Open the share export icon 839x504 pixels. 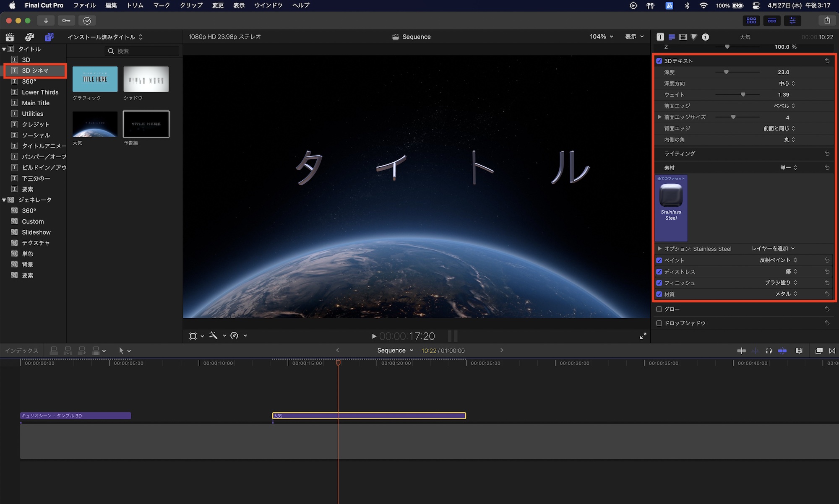point(827,20)
